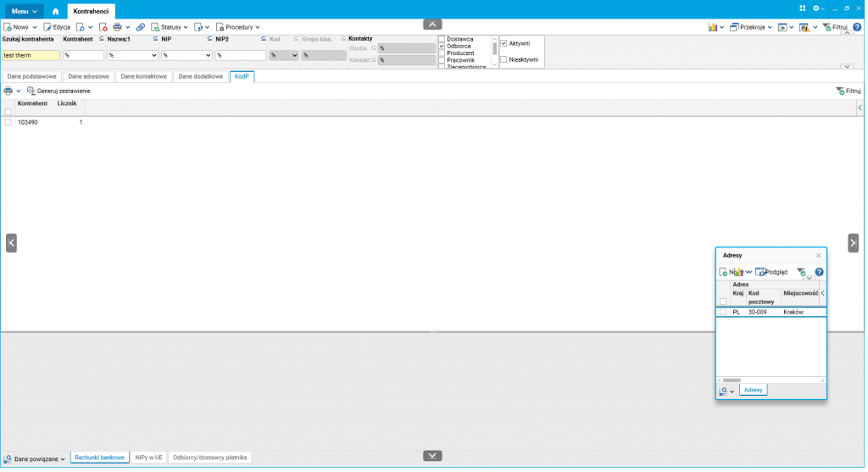The height and width of the screenshot is (472, 868).
Task: Open the help question mark in main toolbar
Action: pyautogui.click(x=857, y=27)
